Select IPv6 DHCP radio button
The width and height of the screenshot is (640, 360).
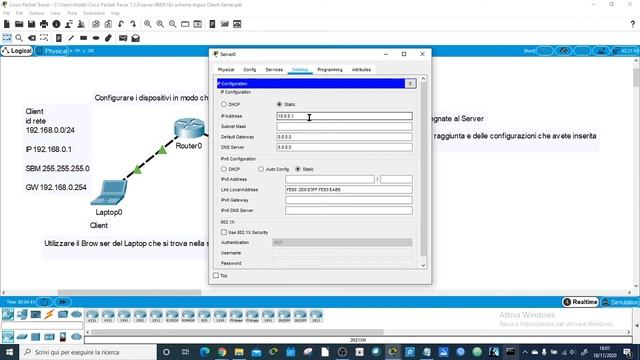pyautogui.click(x=224, y=169)
